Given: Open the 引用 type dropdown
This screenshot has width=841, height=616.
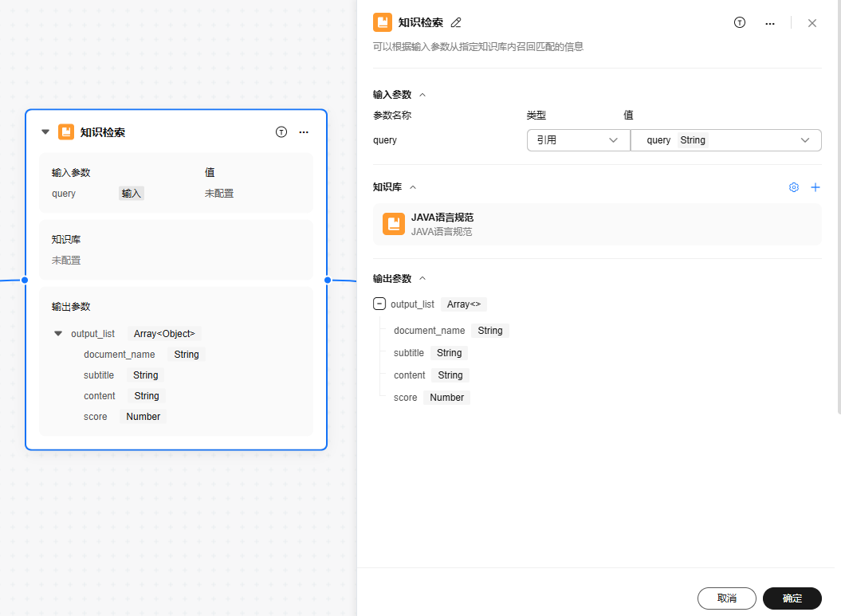Looking at the screenshot, I should tap(577, 140).
